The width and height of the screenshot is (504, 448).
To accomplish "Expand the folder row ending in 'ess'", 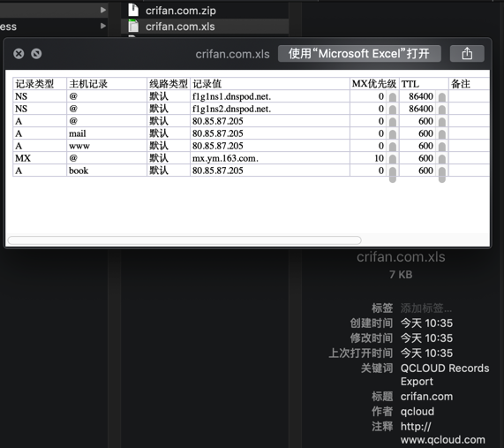I will pos(103,26).
